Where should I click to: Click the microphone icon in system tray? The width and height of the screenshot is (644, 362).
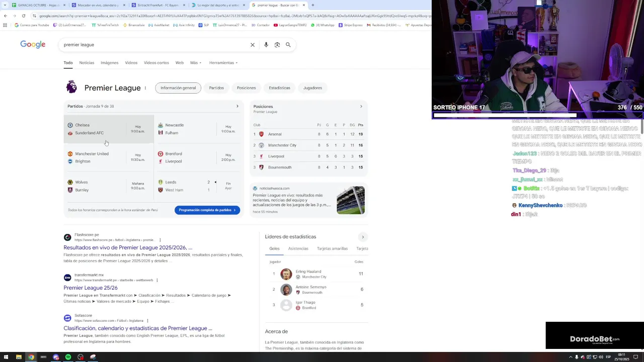[x=577, y=357]
